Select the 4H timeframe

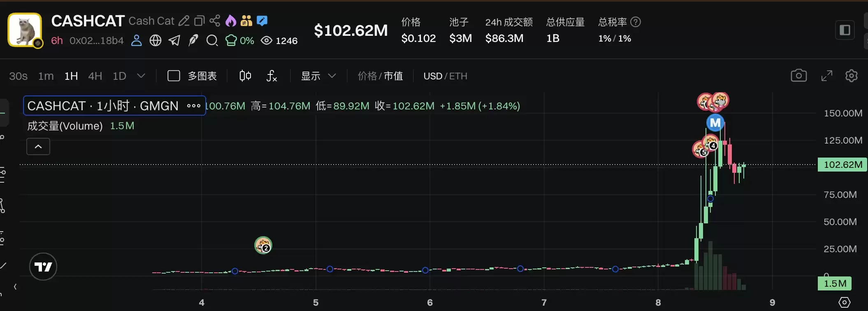point(95,76)
